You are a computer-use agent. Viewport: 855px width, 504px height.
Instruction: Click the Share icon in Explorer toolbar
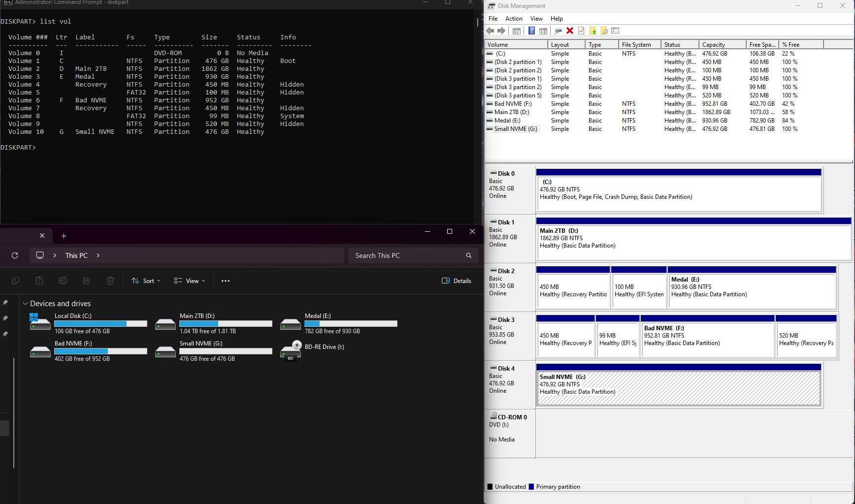87,281
